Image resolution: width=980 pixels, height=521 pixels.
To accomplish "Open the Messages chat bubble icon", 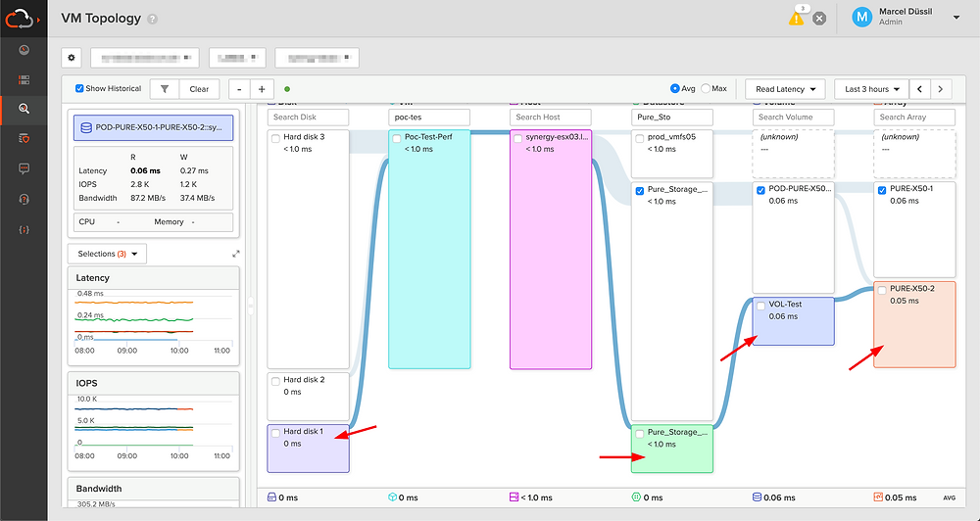I will tap(24, 168).
